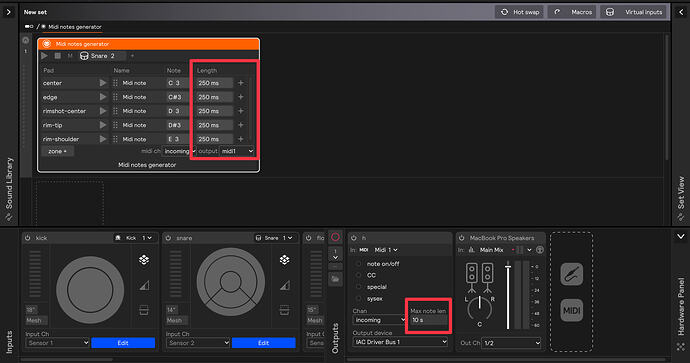Stop the Midi notes generator module
The height and width of the screenshot is (363, 690).
pyautogui.click(x=58, y=56)
